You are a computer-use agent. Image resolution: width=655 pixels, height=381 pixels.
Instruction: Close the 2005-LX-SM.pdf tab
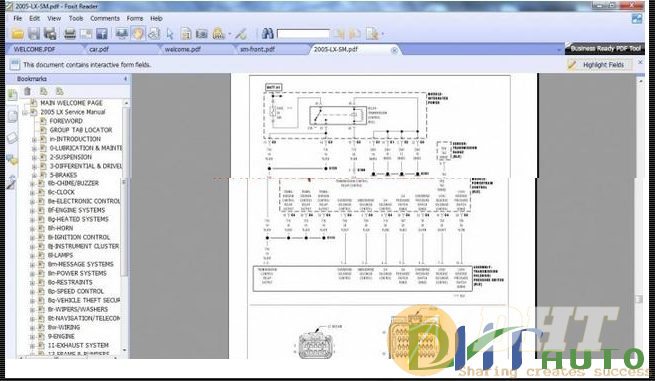[x=394, y=51]
